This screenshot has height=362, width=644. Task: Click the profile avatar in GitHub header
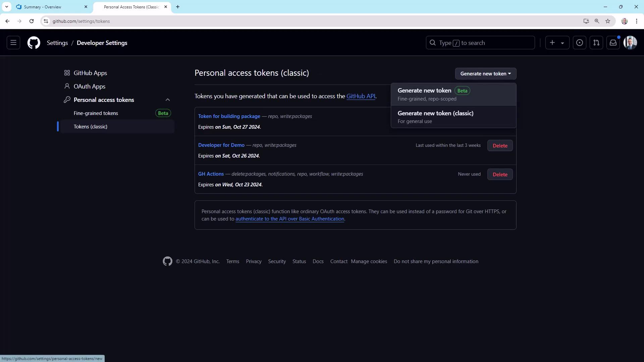tap(630, 43)
